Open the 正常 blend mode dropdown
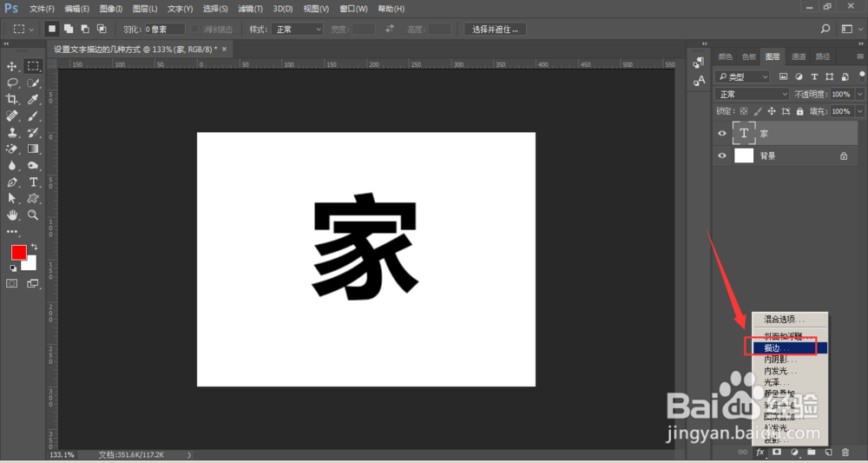This screenshot has width=868, height=463. (751, 94)
